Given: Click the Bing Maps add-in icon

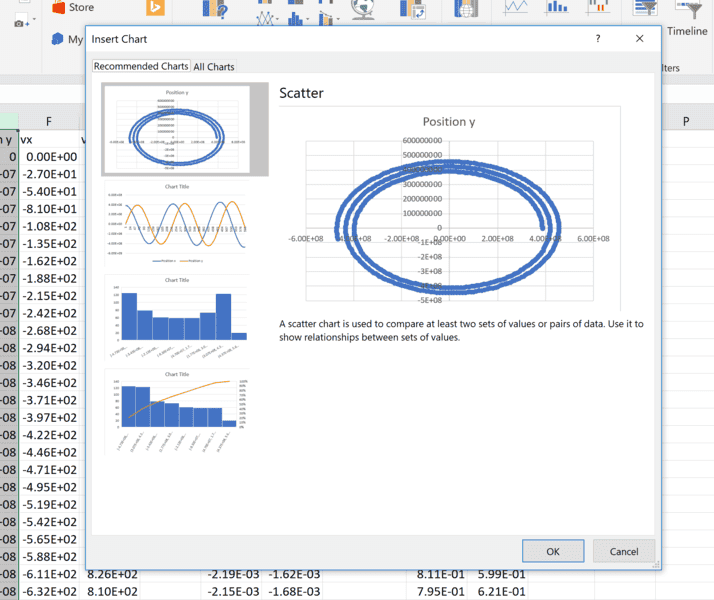Looking at the screenshot, I should 155,7.
